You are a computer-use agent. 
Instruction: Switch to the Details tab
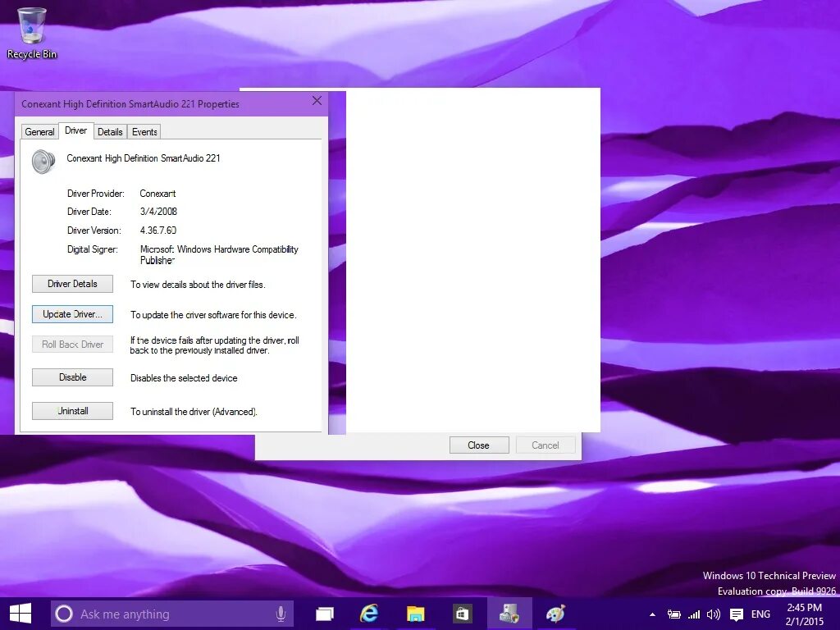click(x=110, y=131)
